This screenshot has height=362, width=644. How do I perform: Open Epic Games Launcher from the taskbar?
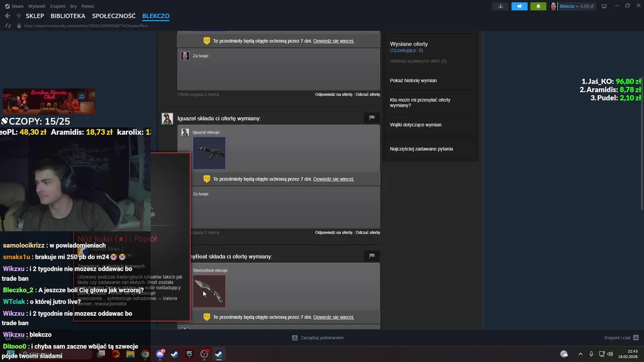coord(189,354)
